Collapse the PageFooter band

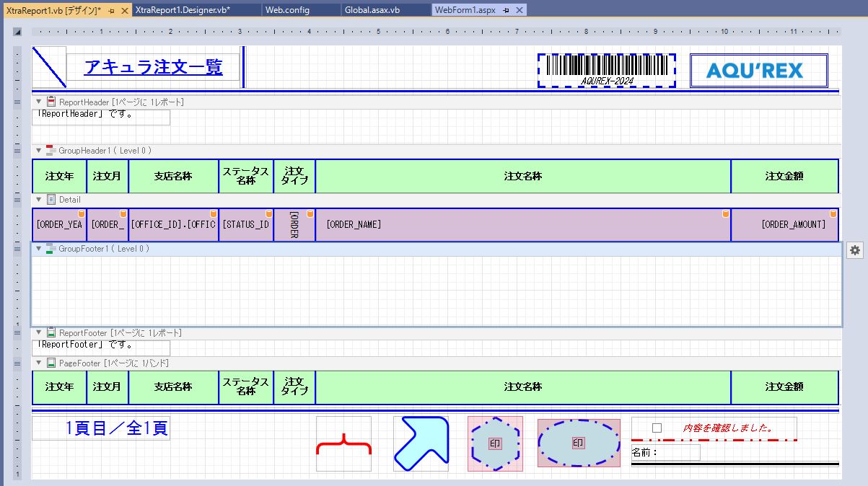point(39,363)
